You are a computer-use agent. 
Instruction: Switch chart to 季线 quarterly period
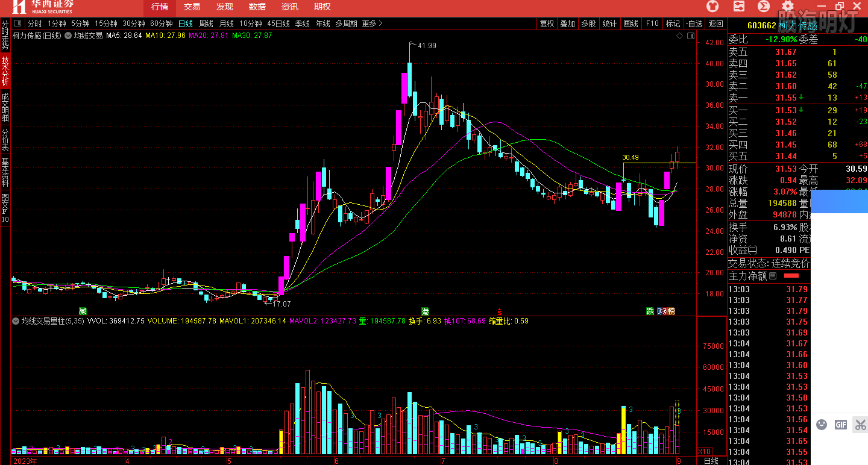pyautogui.click(x=302, y=24)
